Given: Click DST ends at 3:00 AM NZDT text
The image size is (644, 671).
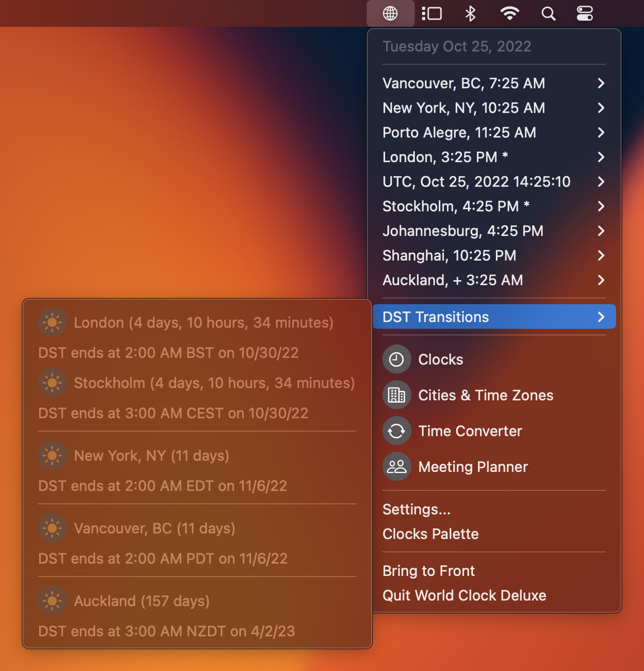Looking at the screenshot, I should click(x=167, y=631).
